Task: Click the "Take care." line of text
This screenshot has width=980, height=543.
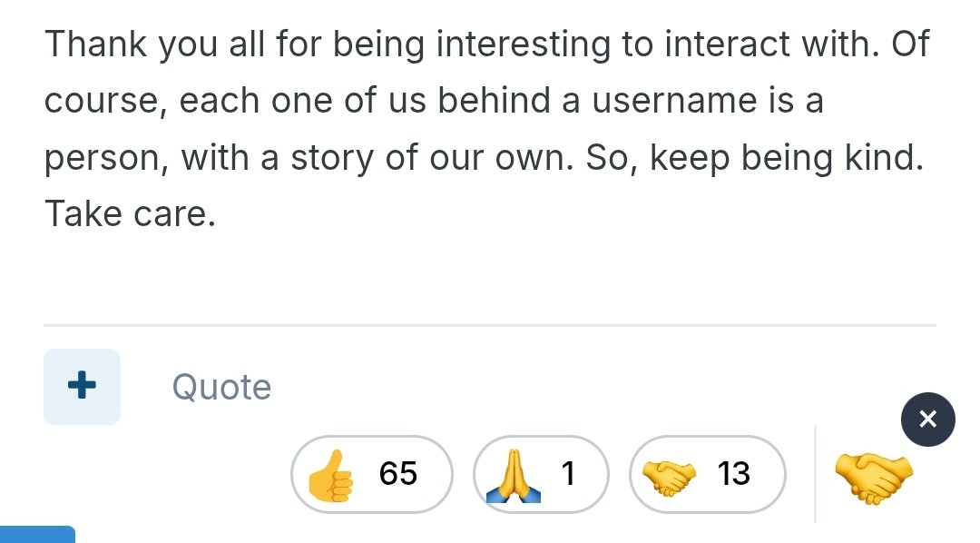Action: tap(130, 214)
